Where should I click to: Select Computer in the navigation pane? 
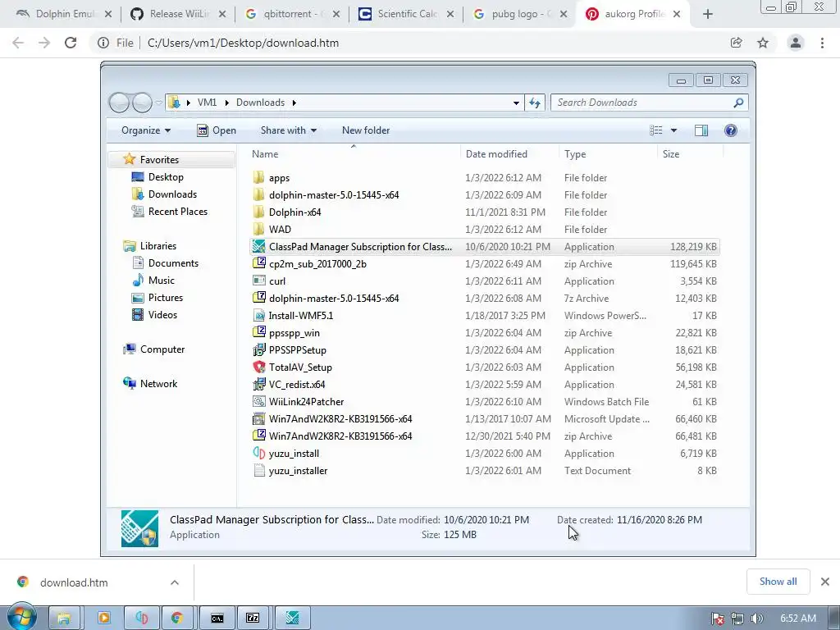click(162, 349)
